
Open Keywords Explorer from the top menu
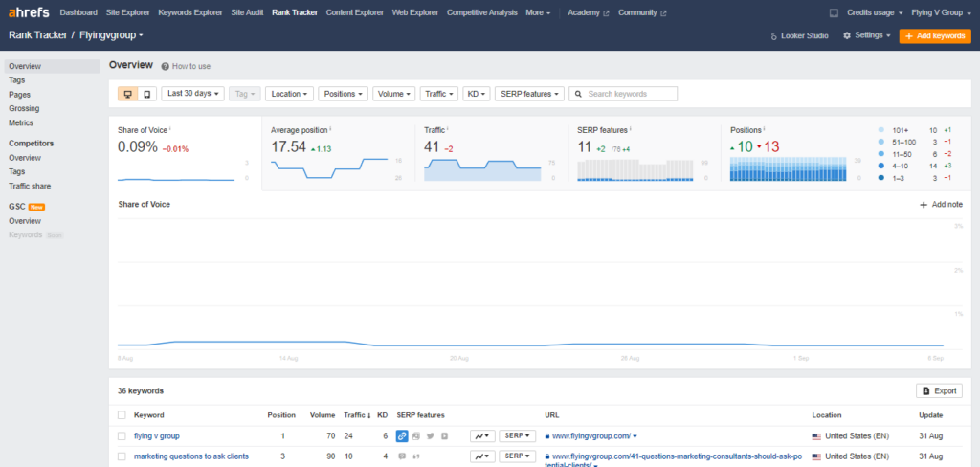coord(190,12)
